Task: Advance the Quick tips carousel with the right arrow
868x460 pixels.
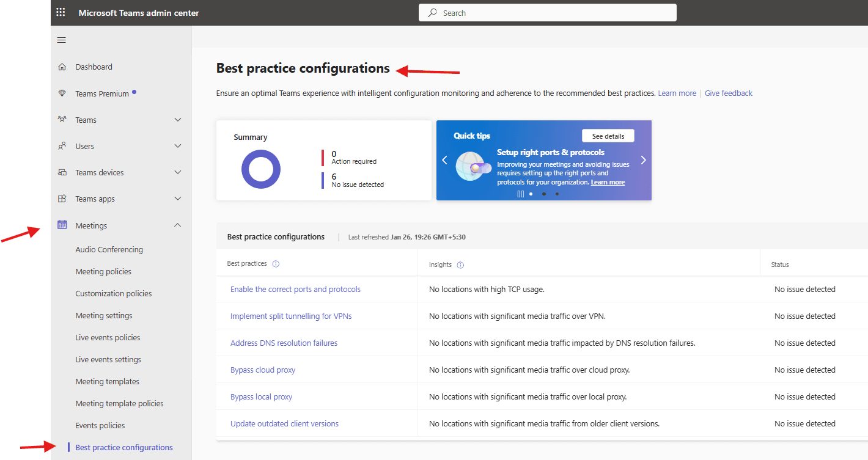Action: coord(643,160)
